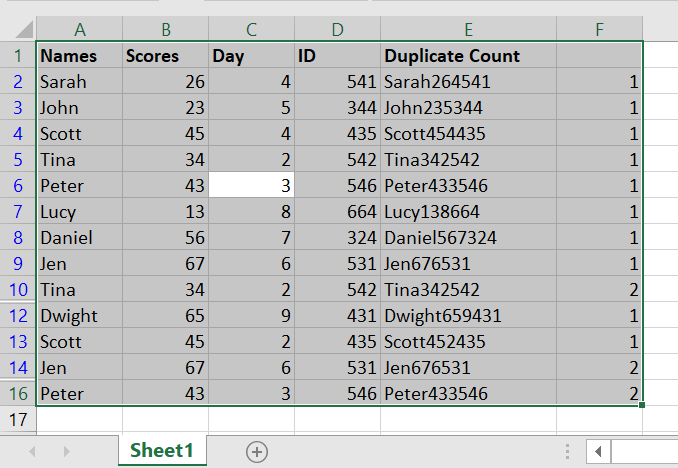Click the horizontal scrollbar track
The width and height of the screenshot is (678, 468).
pos(644,452)
